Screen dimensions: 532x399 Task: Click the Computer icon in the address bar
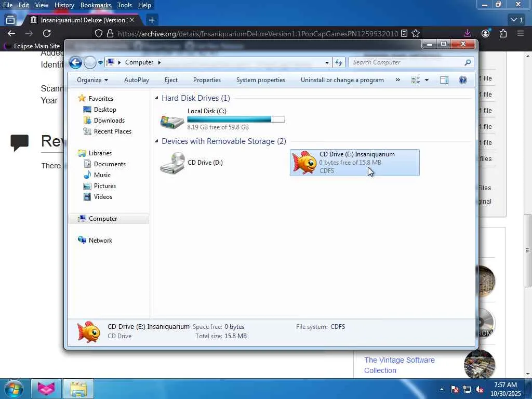(x=110, y=62)
